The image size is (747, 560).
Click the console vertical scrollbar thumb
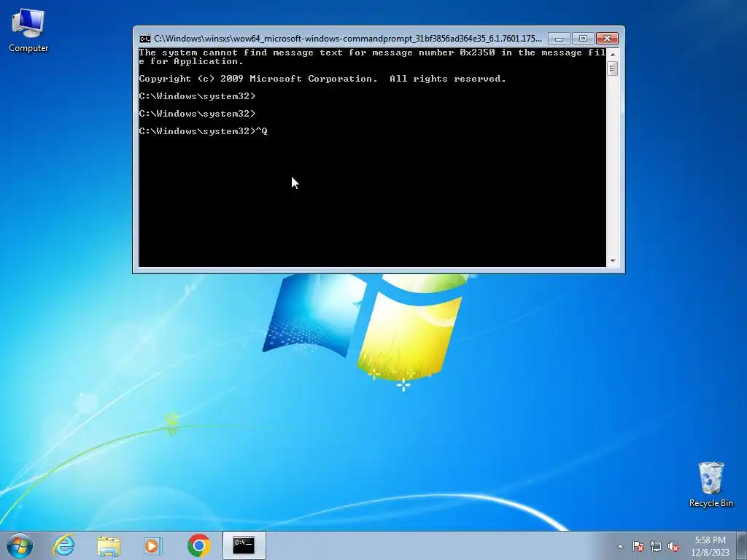tap(613, 69)
